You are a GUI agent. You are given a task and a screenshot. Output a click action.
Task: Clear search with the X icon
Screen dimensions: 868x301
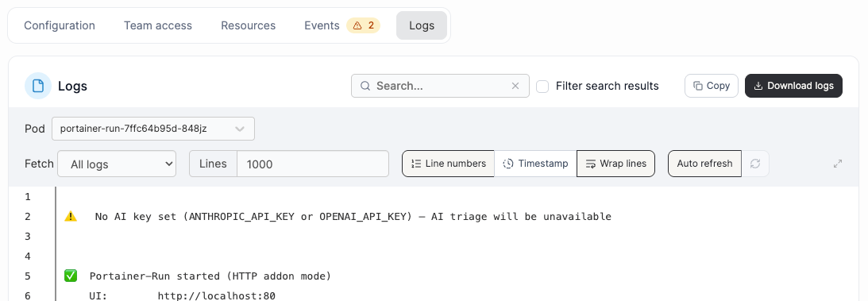(515, 86)
